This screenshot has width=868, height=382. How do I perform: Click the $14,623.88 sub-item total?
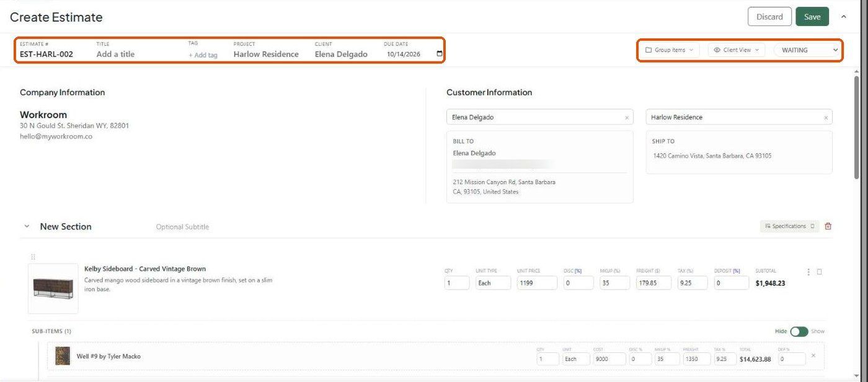click(x=755, y=359)
